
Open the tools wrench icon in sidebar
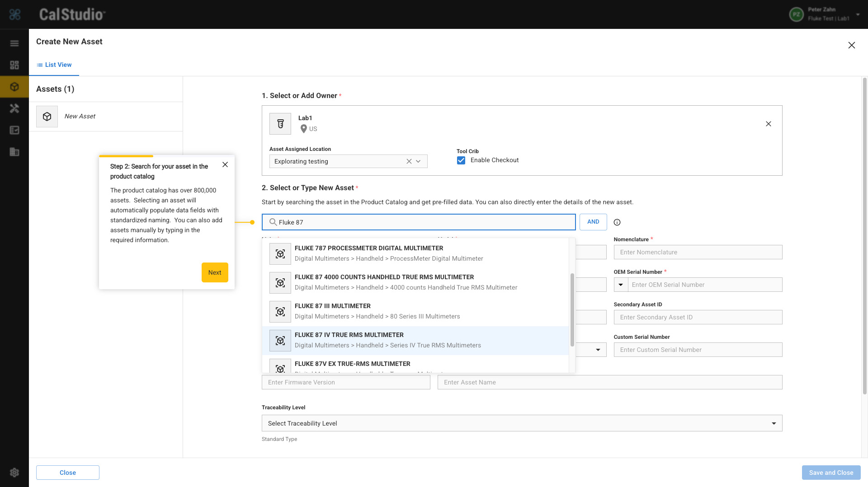[x=14, y=108]
